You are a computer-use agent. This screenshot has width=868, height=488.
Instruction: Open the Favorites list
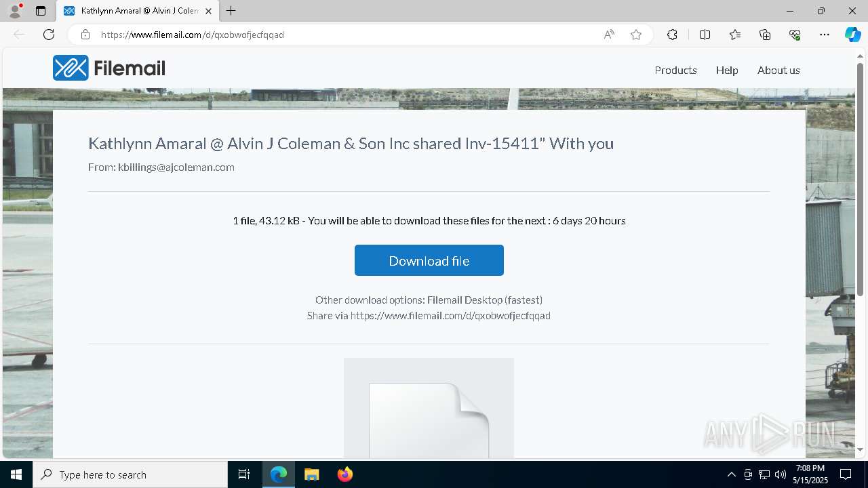point(735,35)
